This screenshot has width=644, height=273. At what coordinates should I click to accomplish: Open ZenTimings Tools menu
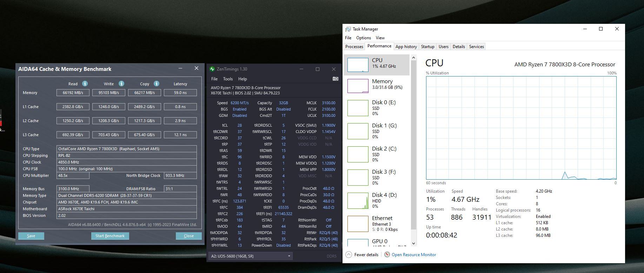(228, 79)
